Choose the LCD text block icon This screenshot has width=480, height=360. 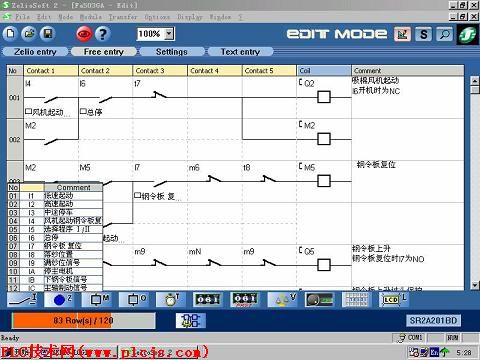point(394,300)
